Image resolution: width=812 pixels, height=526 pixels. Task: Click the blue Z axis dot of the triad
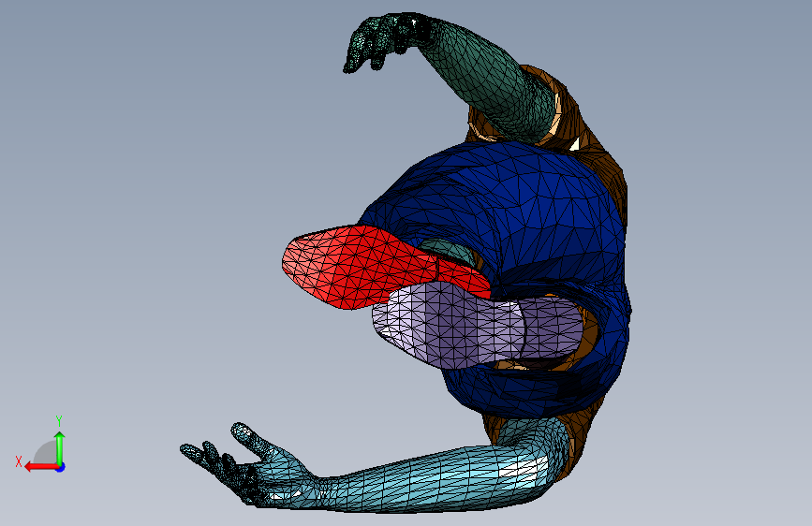click(x=61, y=467)
